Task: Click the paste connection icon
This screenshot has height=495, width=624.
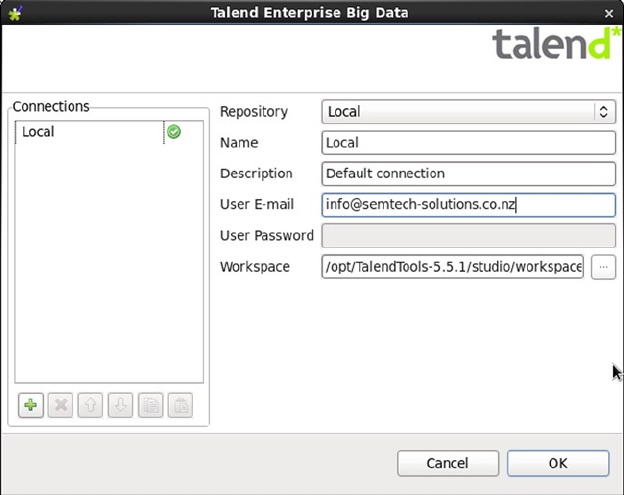Action: (x=180, y=405)
